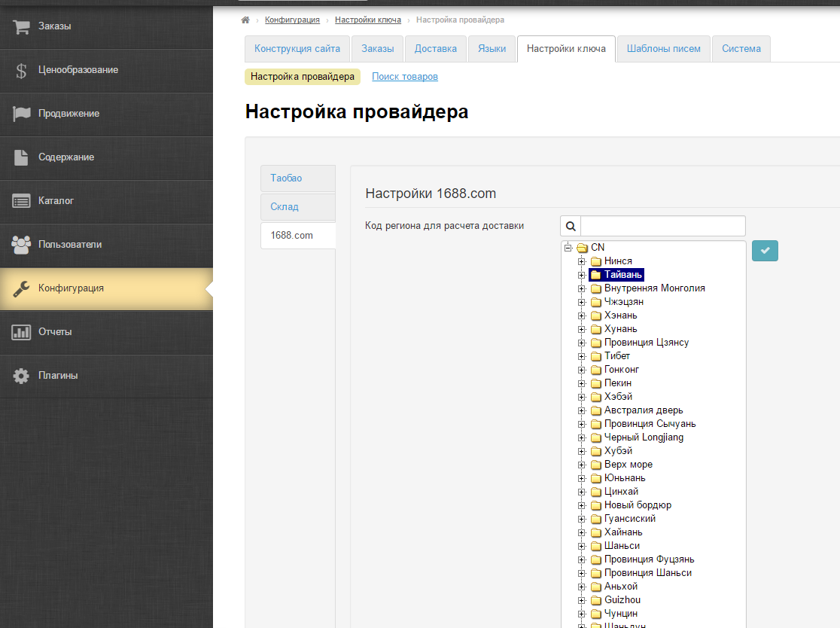
Task: Expand the Цинхай tree node
Action: pos(582,492)
